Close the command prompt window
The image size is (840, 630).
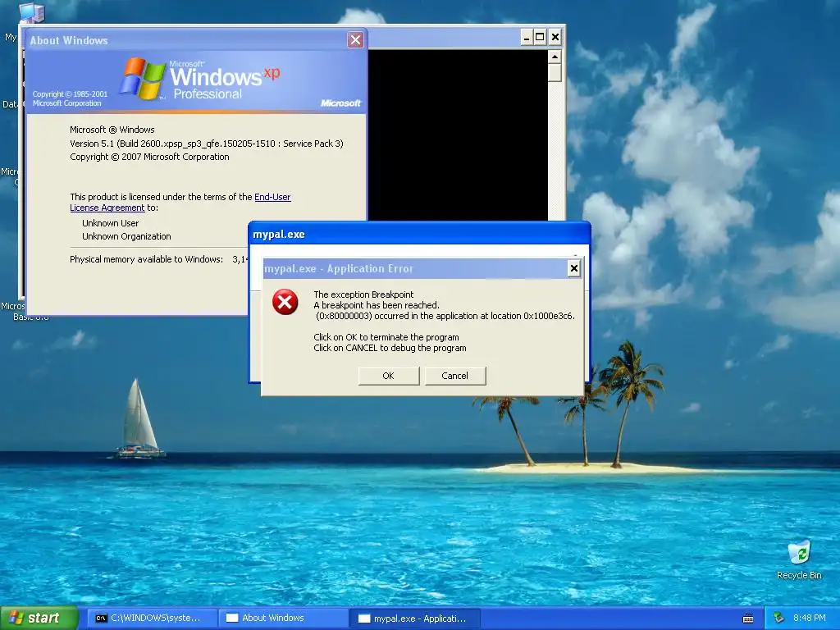pos(555,37)
